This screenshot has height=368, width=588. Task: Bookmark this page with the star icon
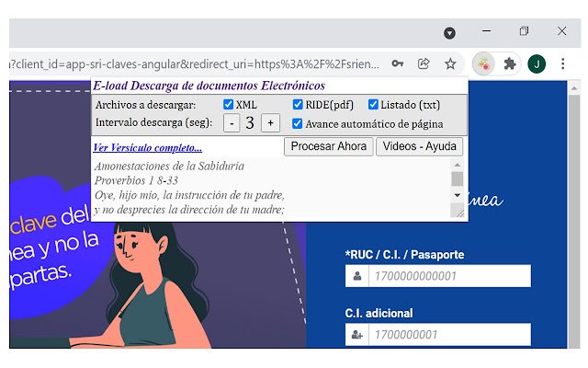pyautogui.click(x=450, y=63)
